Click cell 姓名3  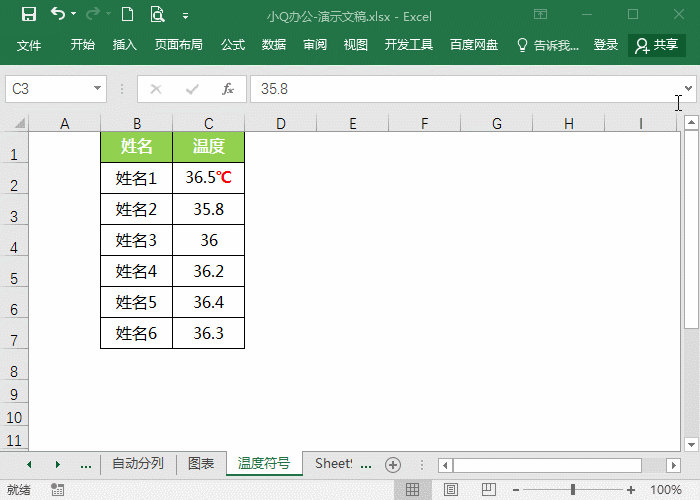(137, 240)
